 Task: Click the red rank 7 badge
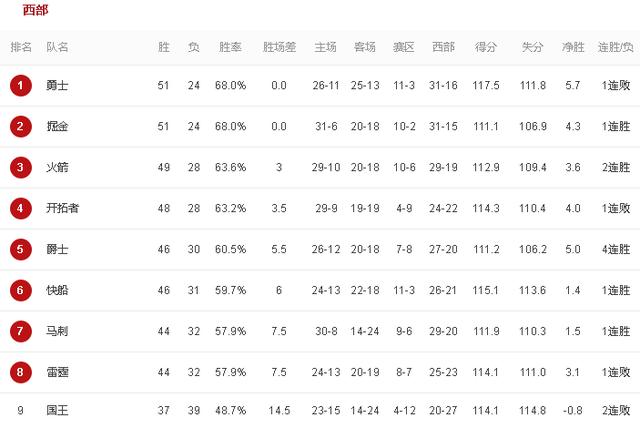(x=20, y=331)
